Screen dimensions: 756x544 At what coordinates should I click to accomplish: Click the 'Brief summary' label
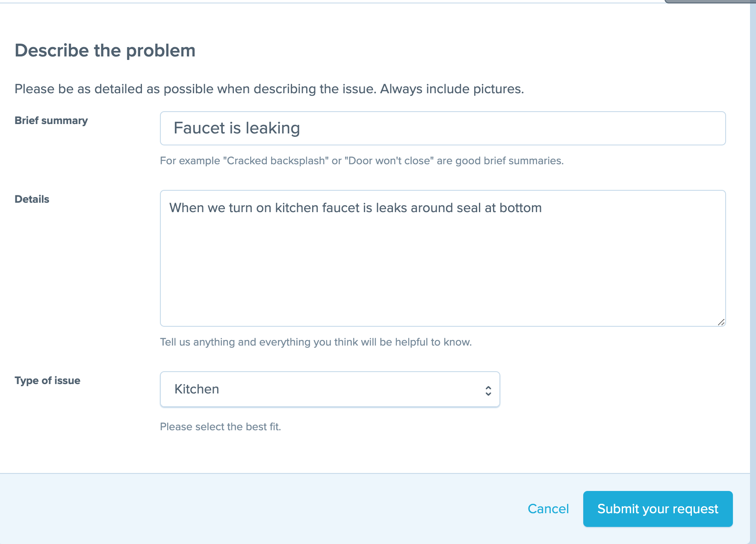[51, 121]
